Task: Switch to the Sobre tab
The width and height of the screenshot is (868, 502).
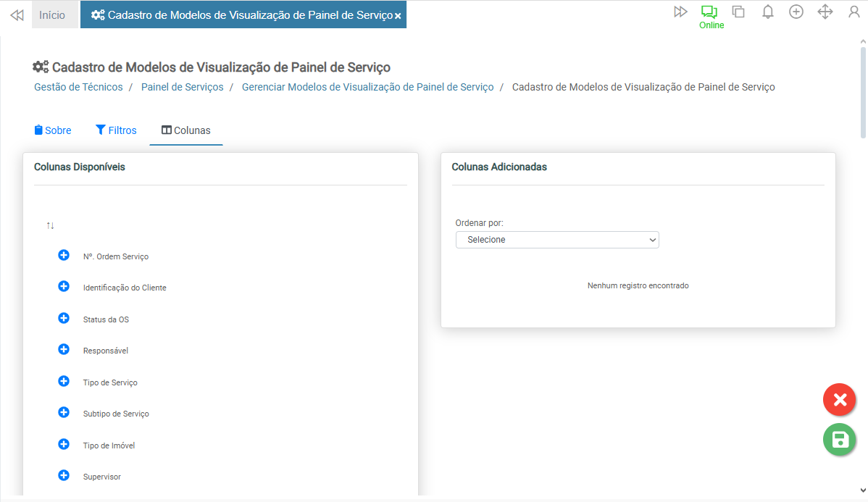Action: [x=53, y=130]
